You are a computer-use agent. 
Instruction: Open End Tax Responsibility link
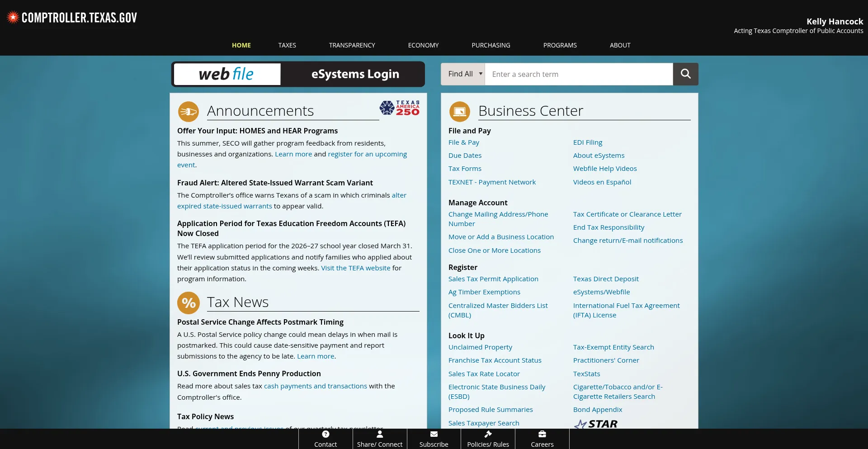pos(609,227)
